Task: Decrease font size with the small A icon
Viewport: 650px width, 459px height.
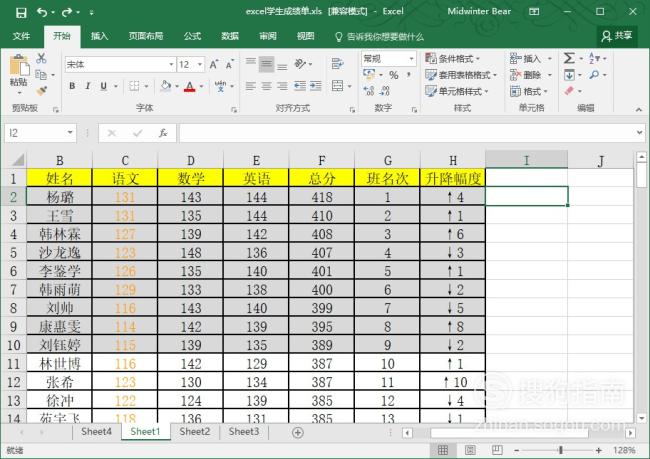Action: point(229,64)
